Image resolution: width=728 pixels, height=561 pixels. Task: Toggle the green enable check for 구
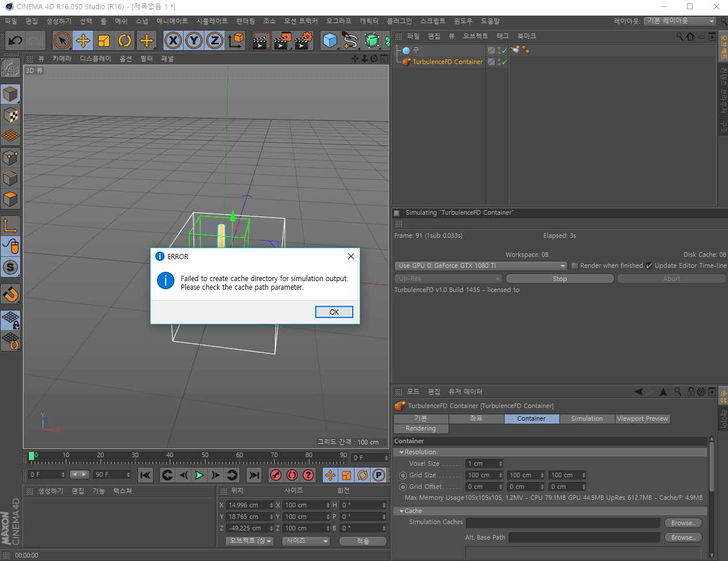504,50
